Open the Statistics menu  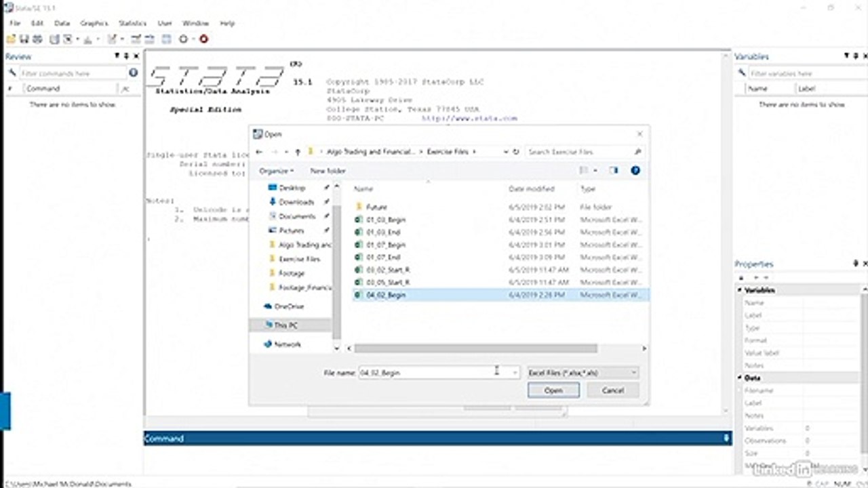pyautogui.click(x=133, y=23)
